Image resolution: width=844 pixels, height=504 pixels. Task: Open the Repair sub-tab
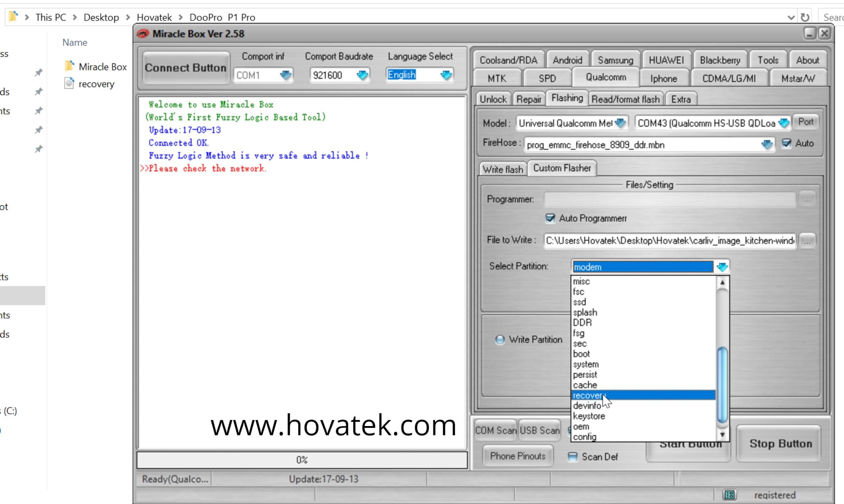click(529, 99)
